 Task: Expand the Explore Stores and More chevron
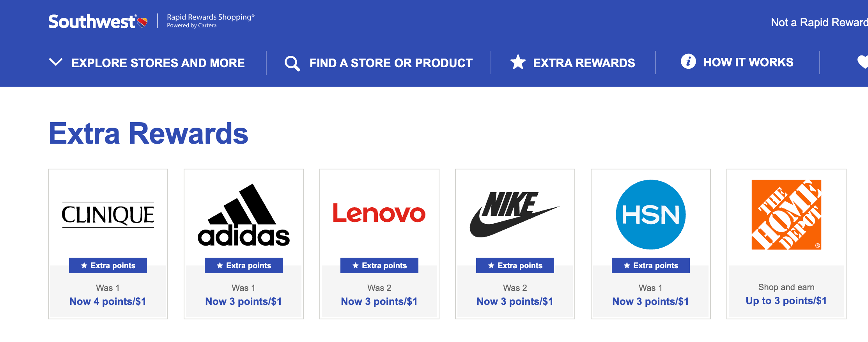[x=56, y=62]
